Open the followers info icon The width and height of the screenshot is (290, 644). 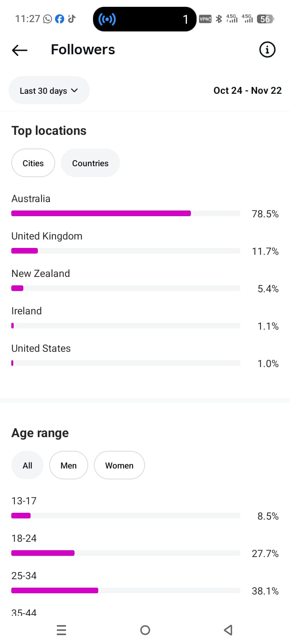[x=267, y=50]
